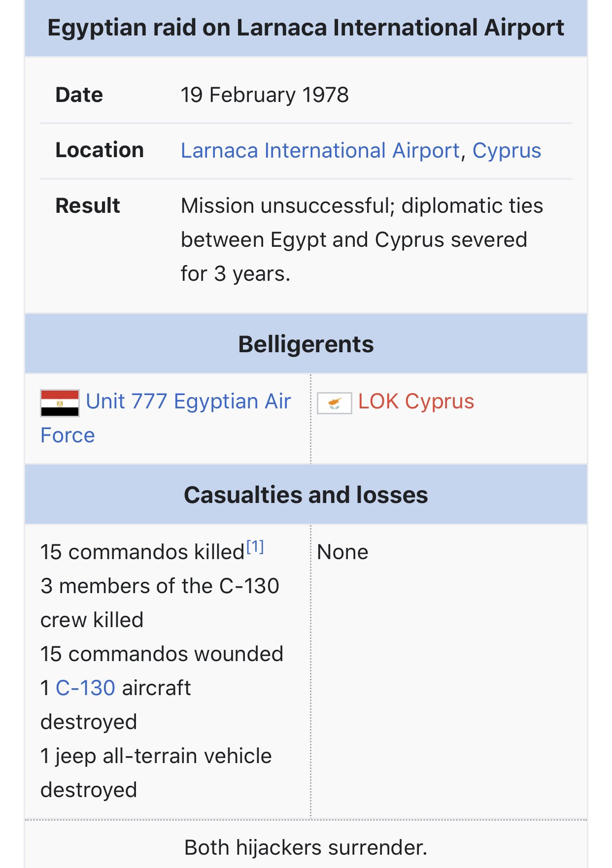The width and height of the screenshot is (612, 868).
Task: Click the Casualties and losses header
Action: tap(306, 495)
